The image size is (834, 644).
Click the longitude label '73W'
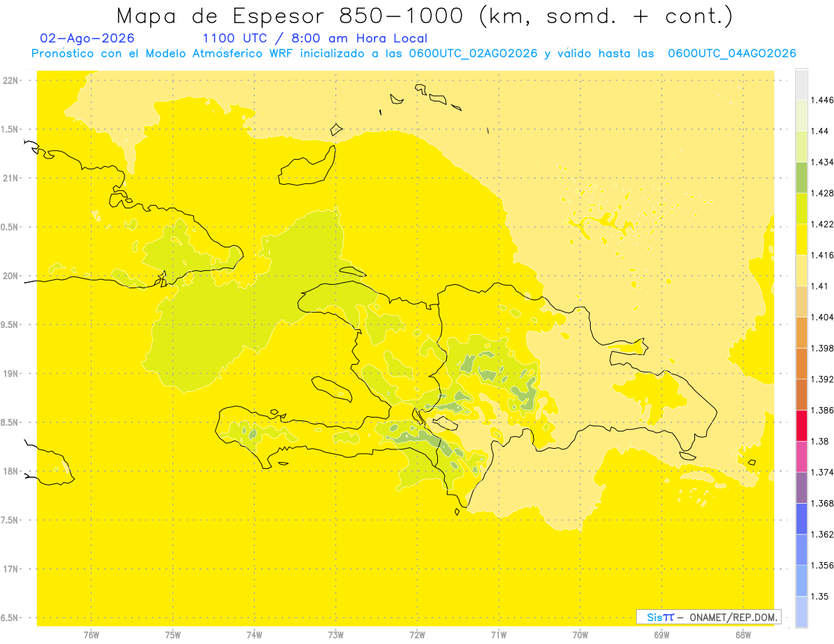tap(336, 635)
